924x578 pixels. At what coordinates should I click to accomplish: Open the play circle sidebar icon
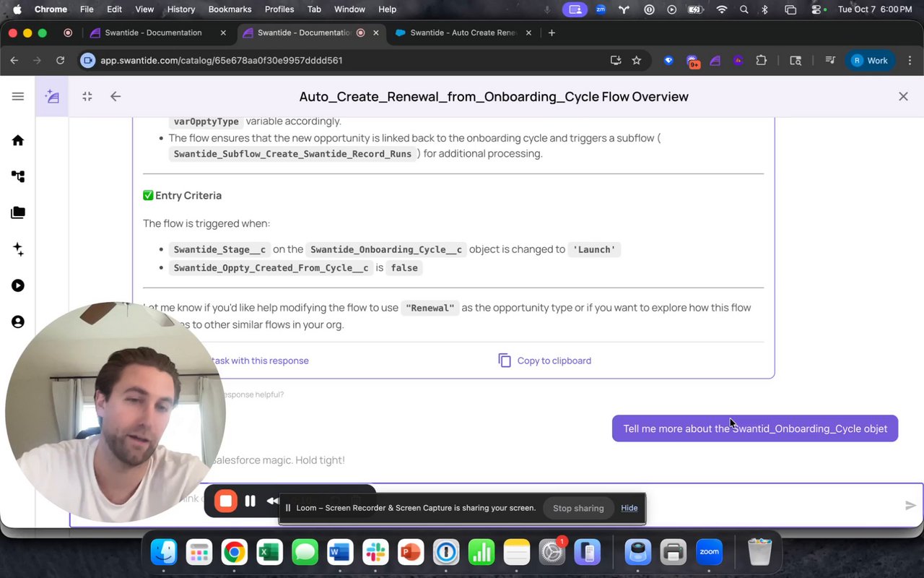18,285
